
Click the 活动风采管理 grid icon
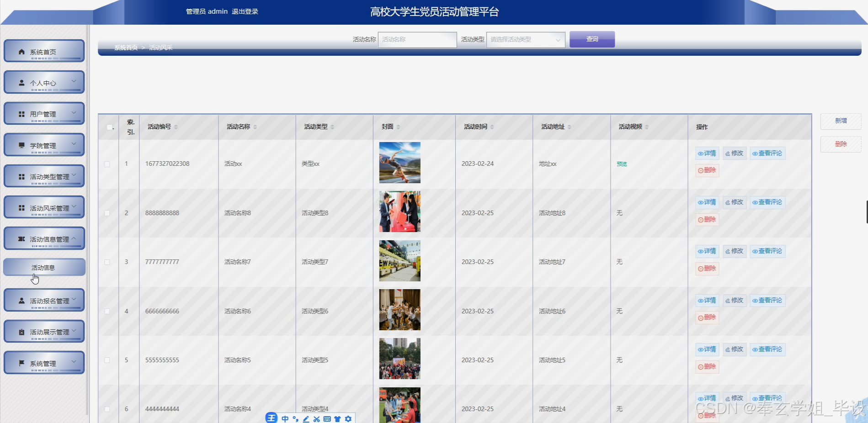click(x=21, y=208)
